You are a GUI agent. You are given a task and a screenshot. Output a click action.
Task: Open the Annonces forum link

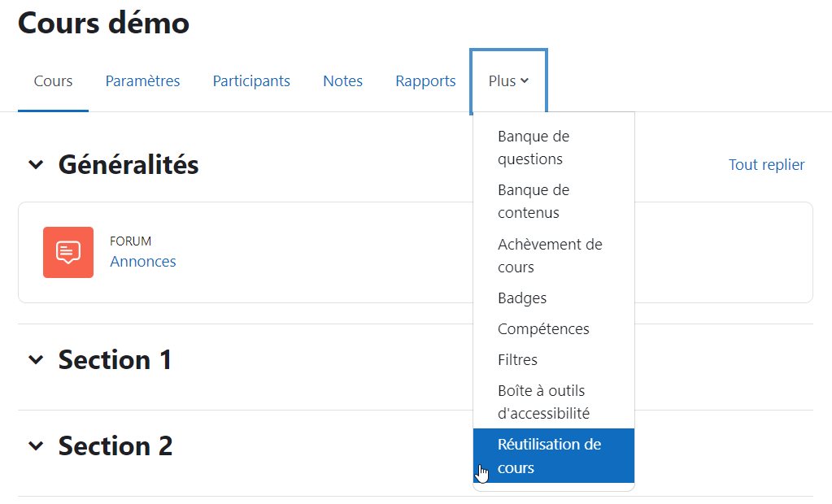tap(143, 262)
